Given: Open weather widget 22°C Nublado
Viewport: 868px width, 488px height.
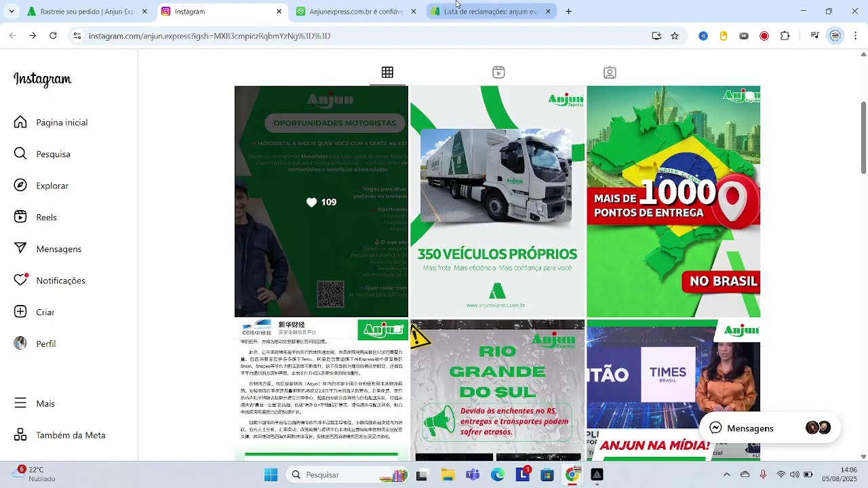Looking at the screenshot, I should tap(33, 474).
